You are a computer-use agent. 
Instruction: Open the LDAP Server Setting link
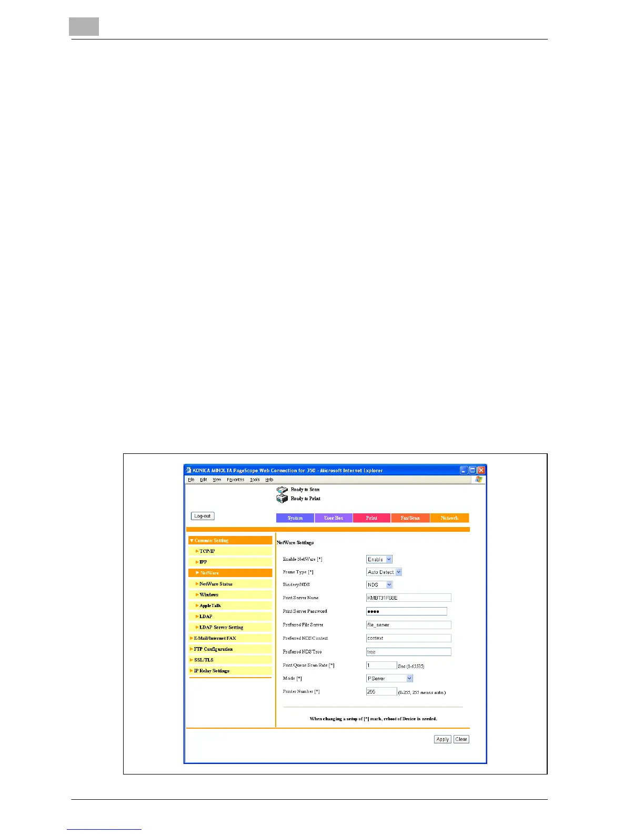[230, 627]
